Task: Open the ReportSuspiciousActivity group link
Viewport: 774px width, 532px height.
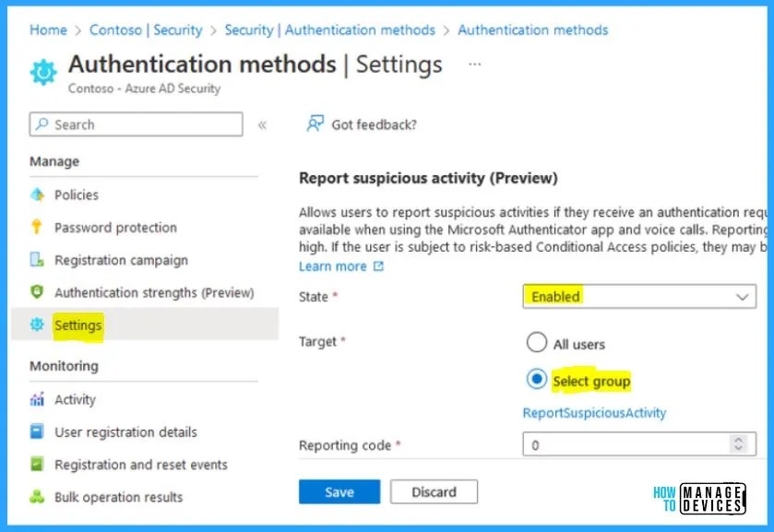Action: (x=594, y=413)
